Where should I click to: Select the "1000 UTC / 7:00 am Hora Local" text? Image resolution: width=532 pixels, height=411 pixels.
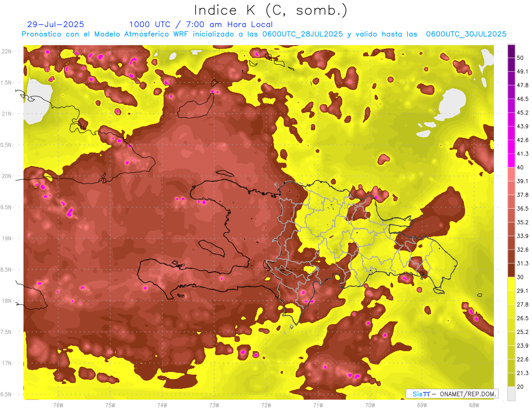(201, 24)
